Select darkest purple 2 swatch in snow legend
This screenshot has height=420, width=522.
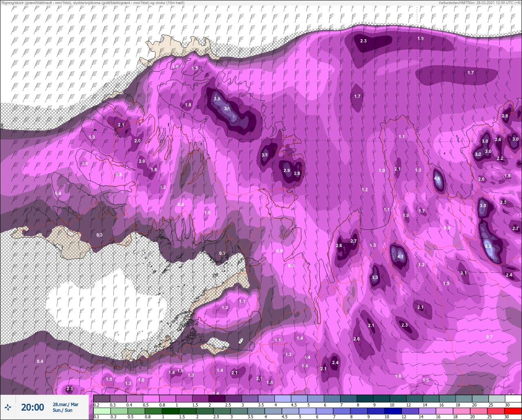click(217, 398)
